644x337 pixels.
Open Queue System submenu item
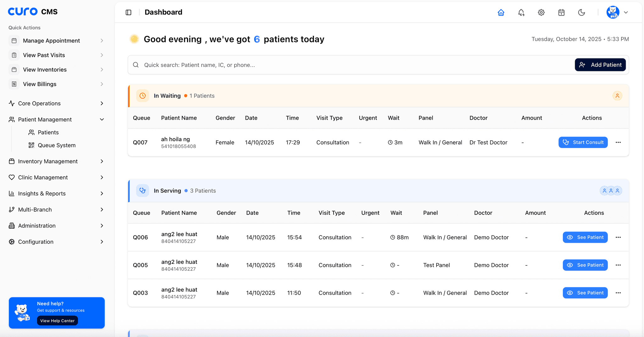click(x=57, y=145)
